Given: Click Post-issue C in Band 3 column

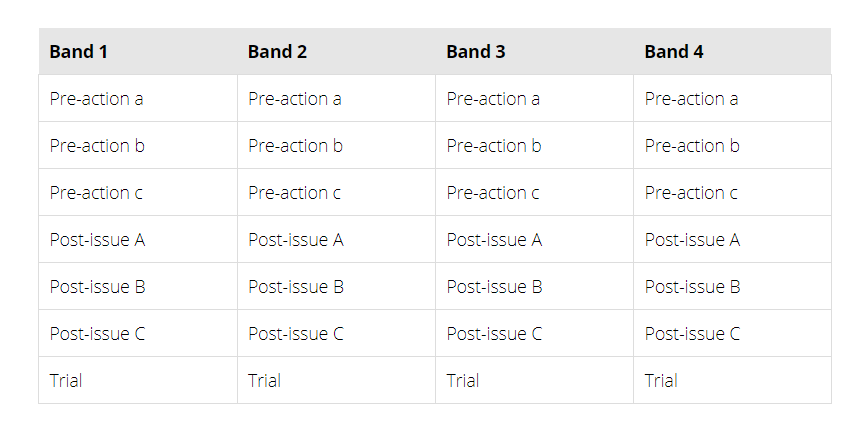Looking at the screenshot, I should (494, 334).
